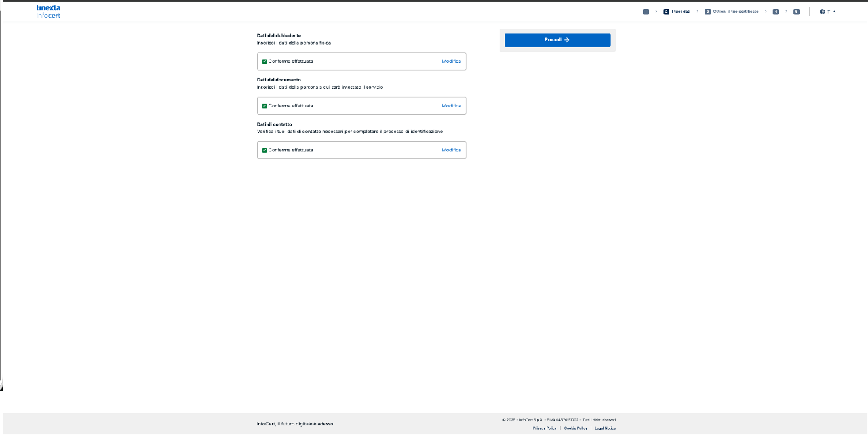Select the 'I tuoi dati' step label
This screenshot has width=868, height=435.
click(x=681, y=12)
